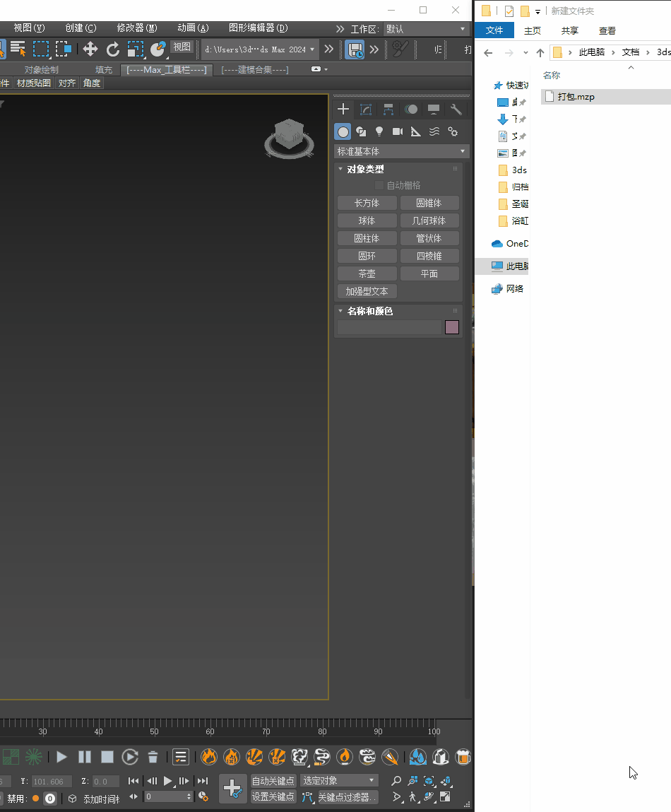Toggle 自动关键点 auto key mode
The image size is (671, 812).
[273, 781]
